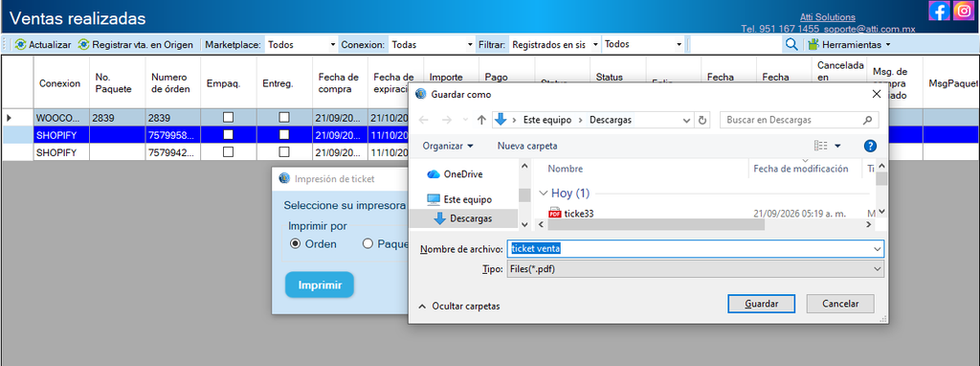
Task: Click the navigation pane vertical scrollbar
Action: [x=524, y=194]
